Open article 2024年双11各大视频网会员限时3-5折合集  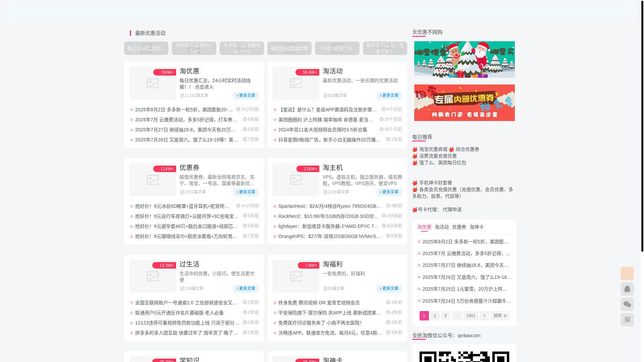[323, 130]
